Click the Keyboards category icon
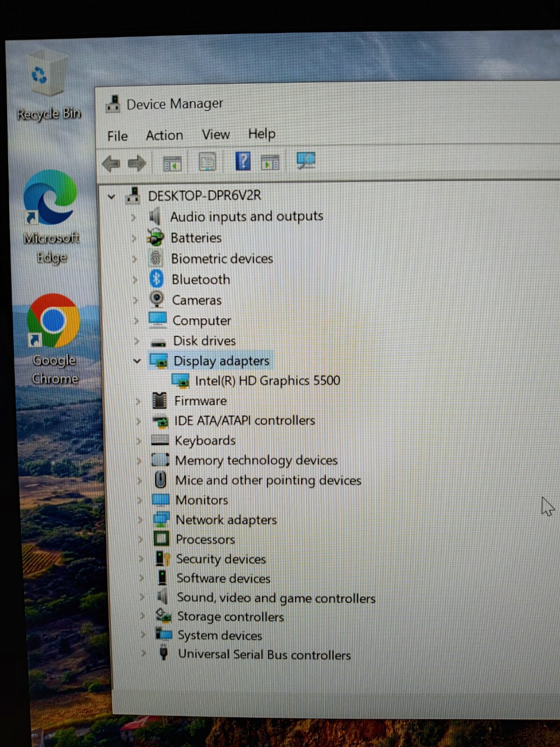560x747 pixels. pyautogui.click(x=160, y=440)
